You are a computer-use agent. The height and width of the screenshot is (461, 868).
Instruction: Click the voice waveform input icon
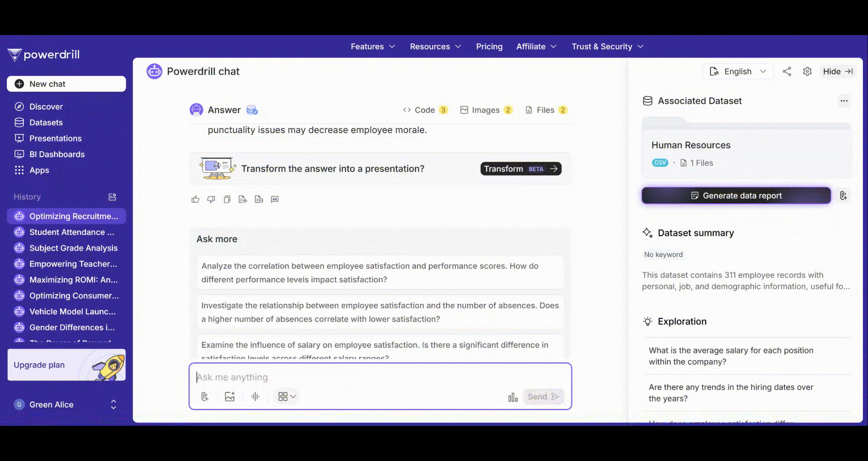(x=255, y=397)
